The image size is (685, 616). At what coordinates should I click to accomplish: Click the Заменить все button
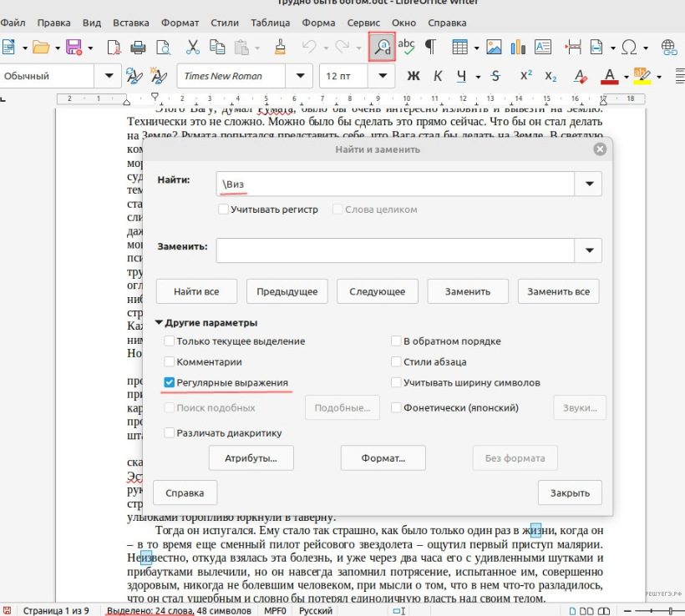point(558,291)
